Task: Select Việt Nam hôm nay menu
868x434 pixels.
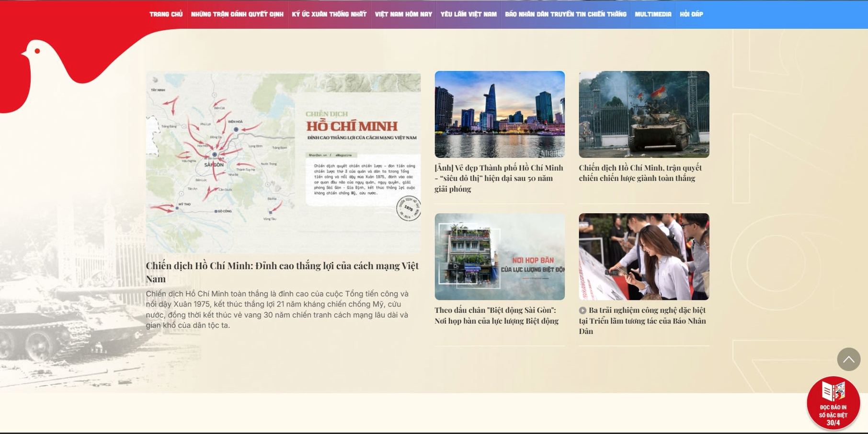Action: click(x=403, y=14)
